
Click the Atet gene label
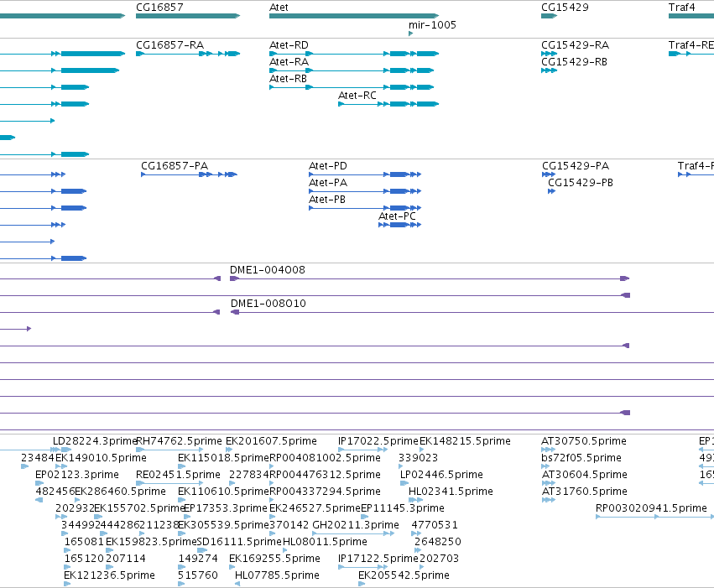[x=279, y=8]
